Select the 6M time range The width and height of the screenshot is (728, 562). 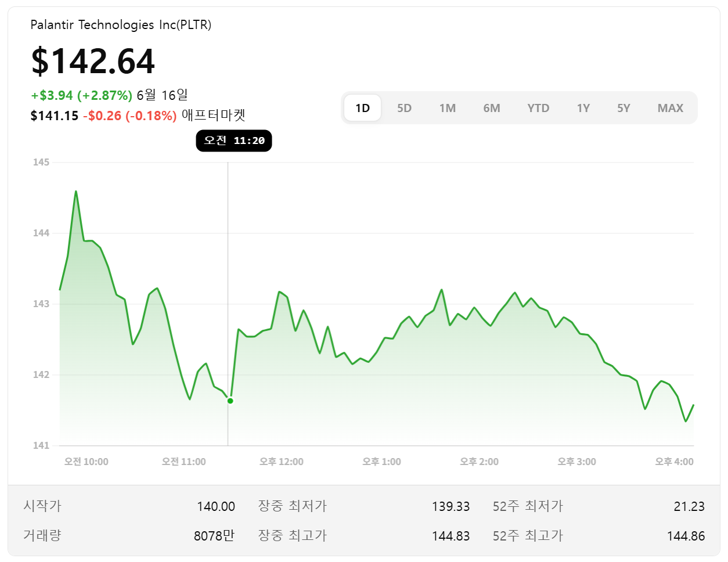point(492,107)
